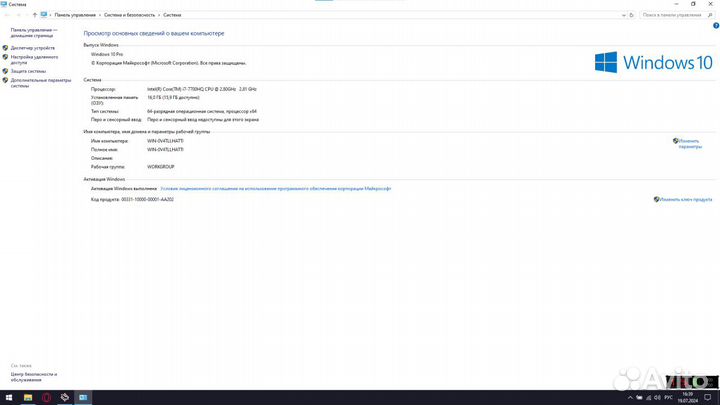Click shield icon beside Диспетчер устройств
720x405 pixels.
point(5,48)
